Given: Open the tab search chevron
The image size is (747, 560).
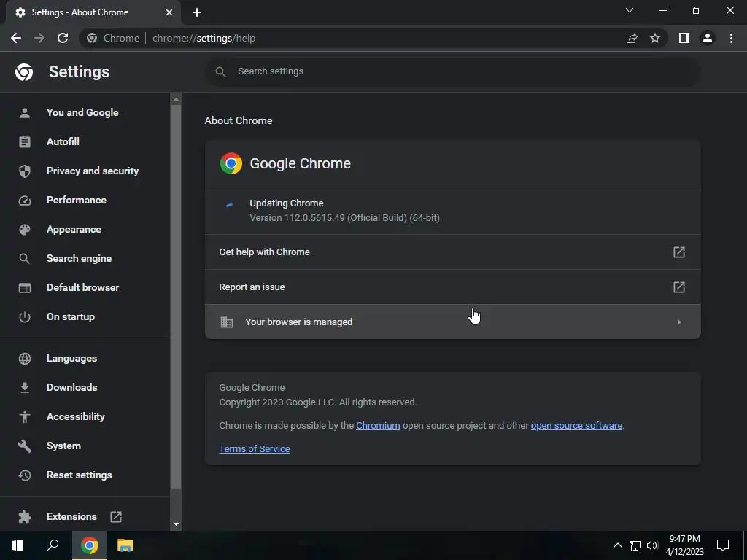Looking at the screenshot, I should [x=630, y=10].
